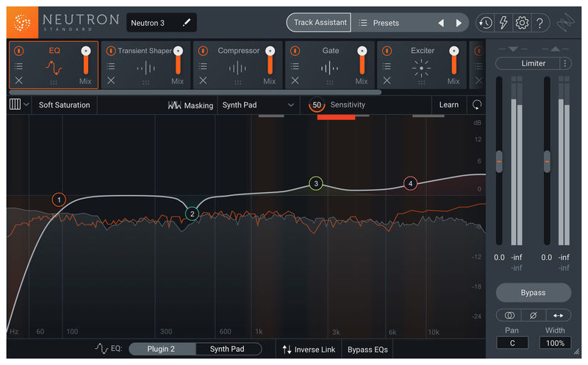Image resolution: width=588 pixels, height=365 pixels.
Task: Open the Gate preset list icon
Action: pyautogui.click(x=295, y=66)
